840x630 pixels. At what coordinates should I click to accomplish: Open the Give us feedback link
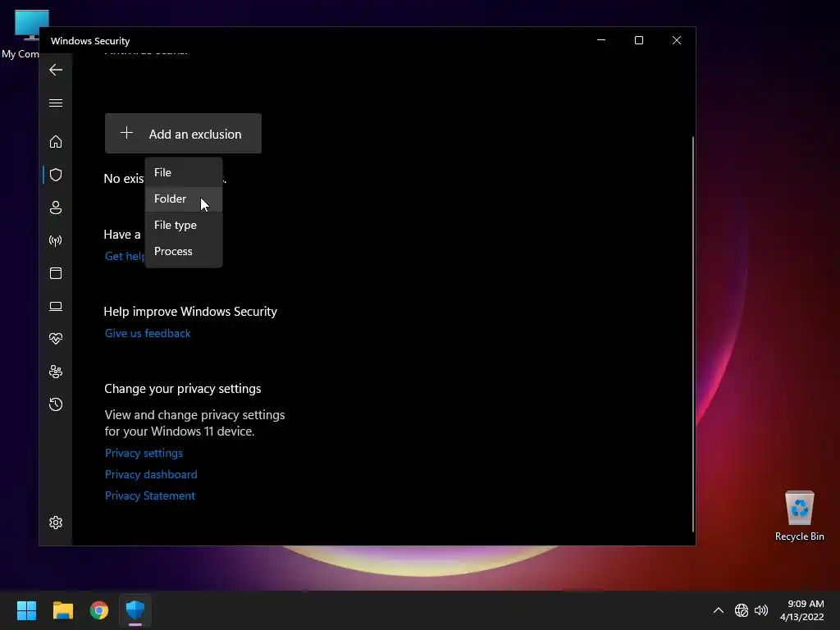coord(148,333)
